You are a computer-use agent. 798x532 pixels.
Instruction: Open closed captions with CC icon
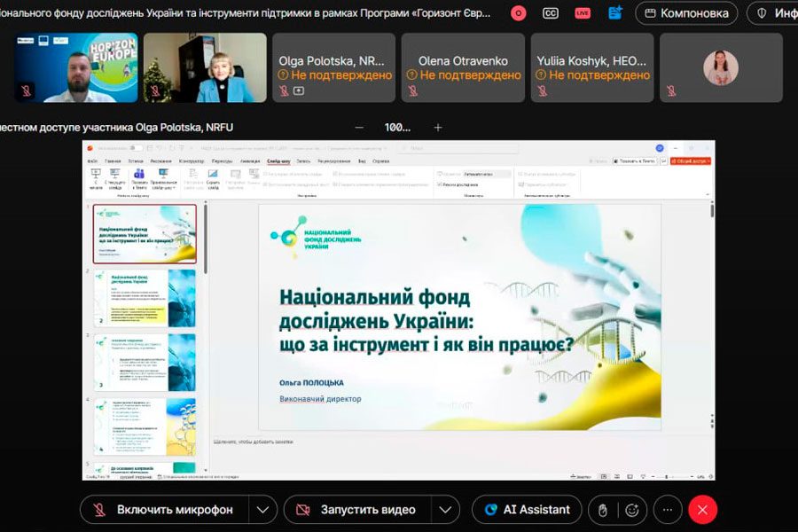551,12
